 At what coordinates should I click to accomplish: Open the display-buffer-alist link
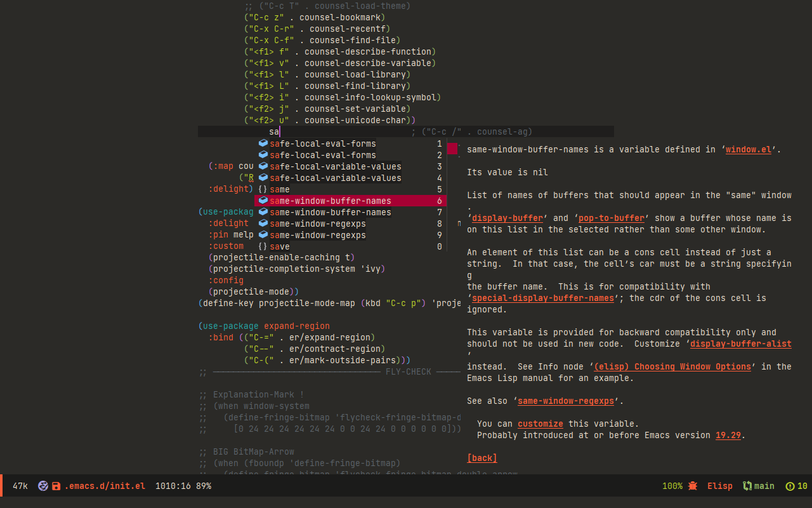pos(741,344)
